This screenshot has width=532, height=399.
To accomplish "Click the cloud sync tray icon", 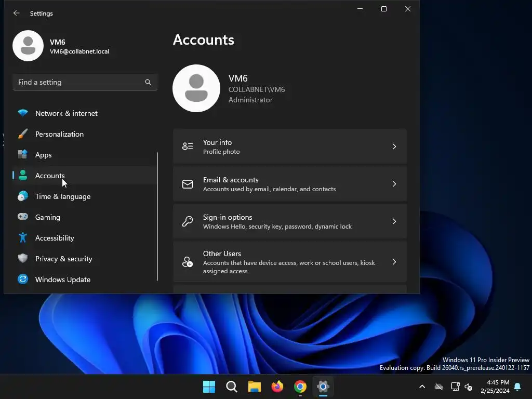I will [x=438, y=387].
